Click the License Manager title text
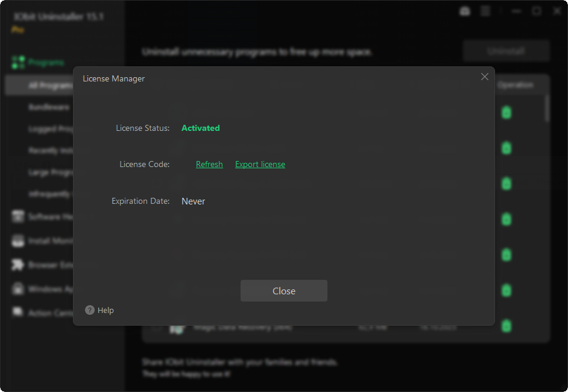This screenshot has width=568, height=392. [x=114, y=78]
